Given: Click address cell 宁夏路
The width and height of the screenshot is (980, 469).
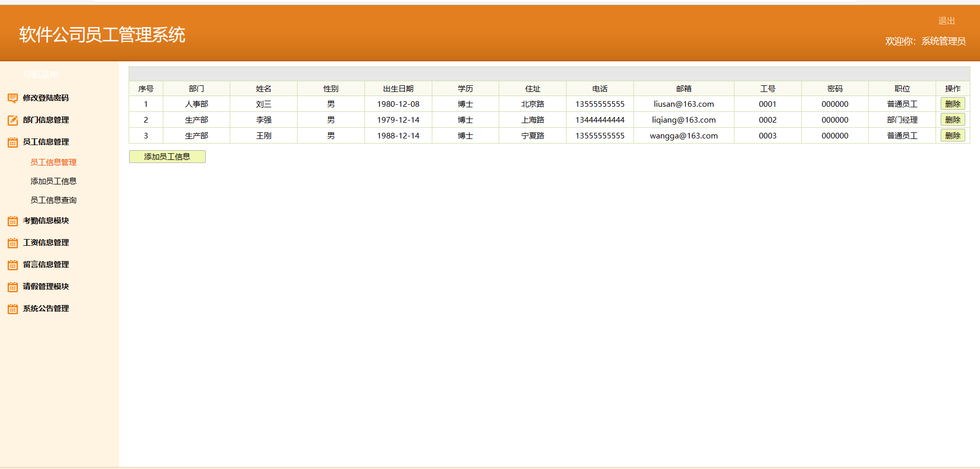Looking at the screenshot, I should [x=532, y=135].
